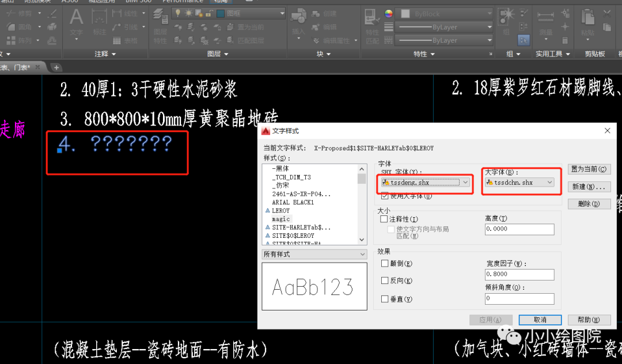The image size is (622, 364).
Task: Click the 特性匹配 (Match Properties) icon
Action: pos(372,17)
